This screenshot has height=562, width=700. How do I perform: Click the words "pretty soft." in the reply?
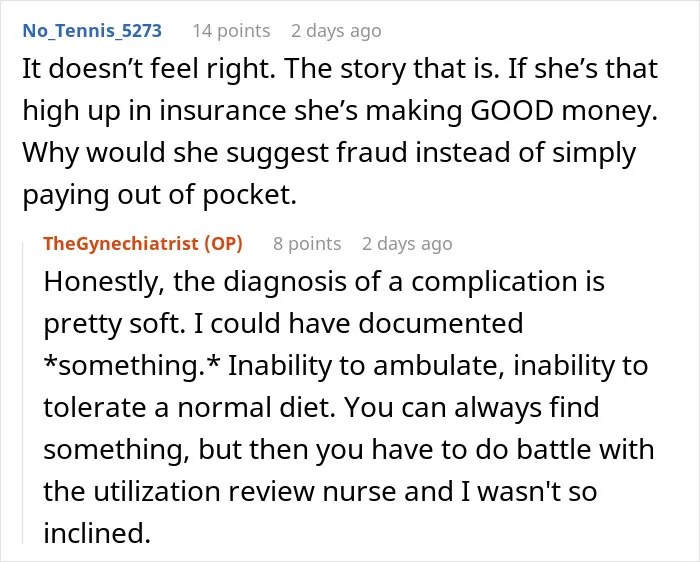click(114, 324)
